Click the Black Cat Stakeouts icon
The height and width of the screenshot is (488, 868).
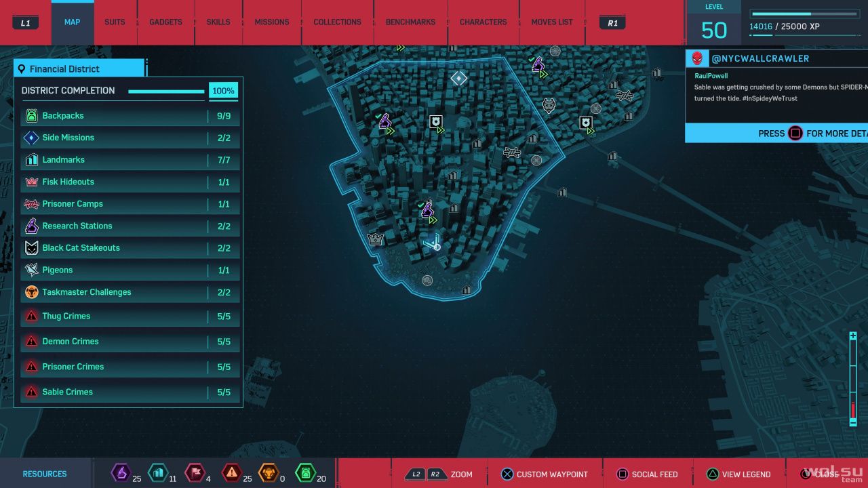31,248
